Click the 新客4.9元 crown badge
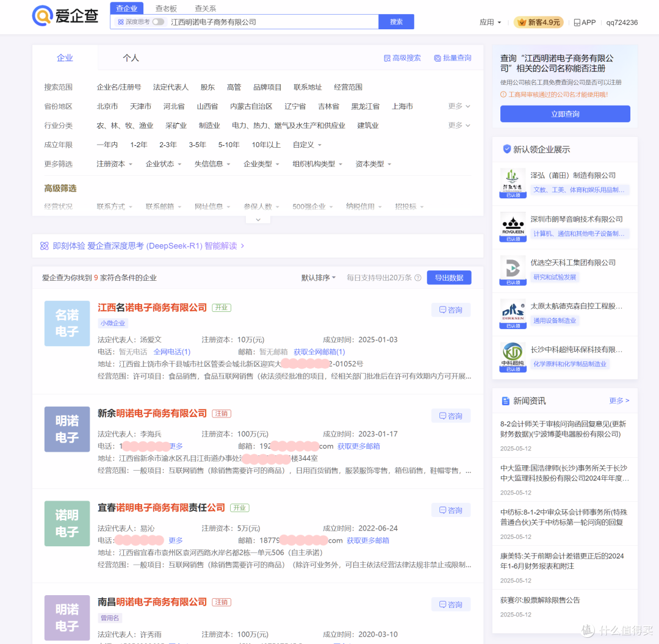Viewport: 659px width, 644px height. (539, 22)
